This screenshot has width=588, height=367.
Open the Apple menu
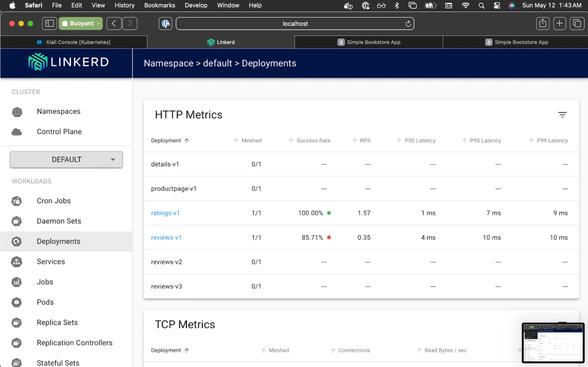tap(12, 5)
